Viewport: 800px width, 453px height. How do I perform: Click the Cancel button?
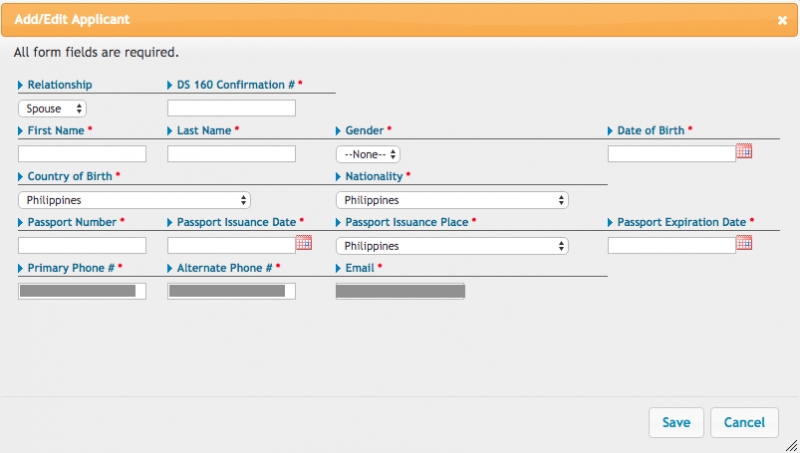coord(744,422)
